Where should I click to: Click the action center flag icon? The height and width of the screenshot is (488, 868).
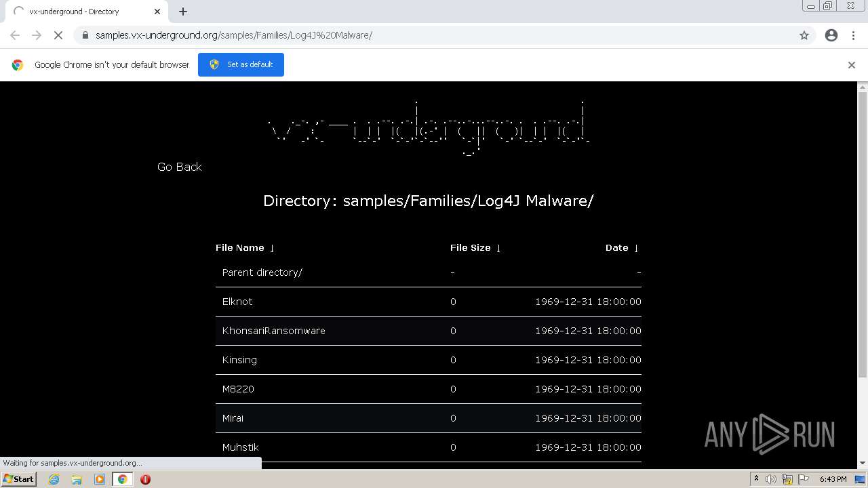coord(804,479)
